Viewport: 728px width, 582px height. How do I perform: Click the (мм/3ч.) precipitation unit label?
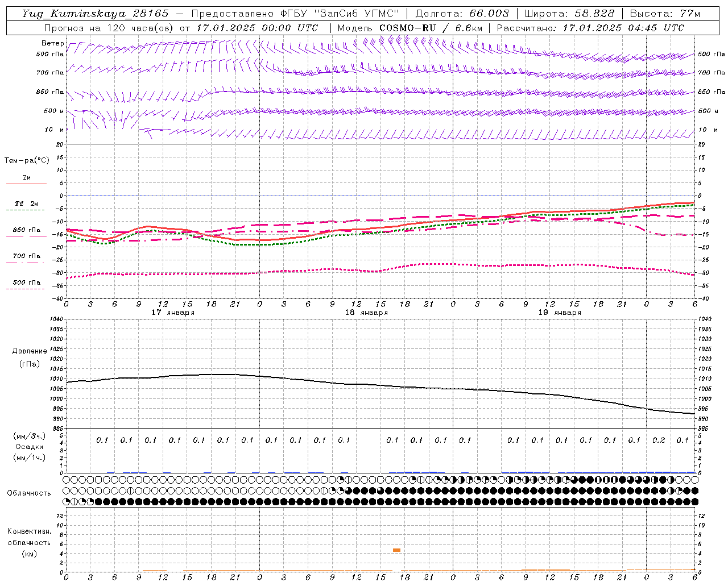[x=30, y=436]
